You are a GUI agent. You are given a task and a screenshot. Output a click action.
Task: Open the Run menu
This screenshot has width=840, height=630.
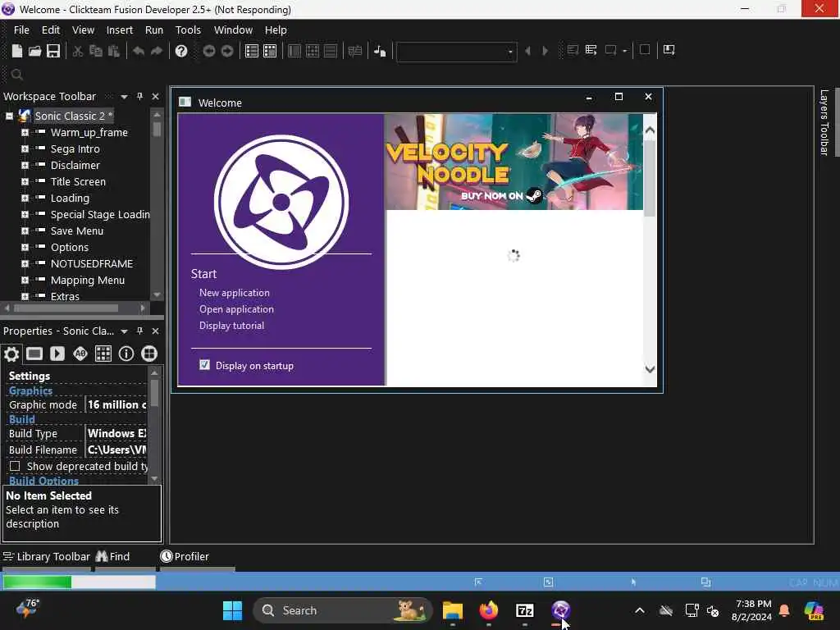pyautogui.click(x=154, y=30)
